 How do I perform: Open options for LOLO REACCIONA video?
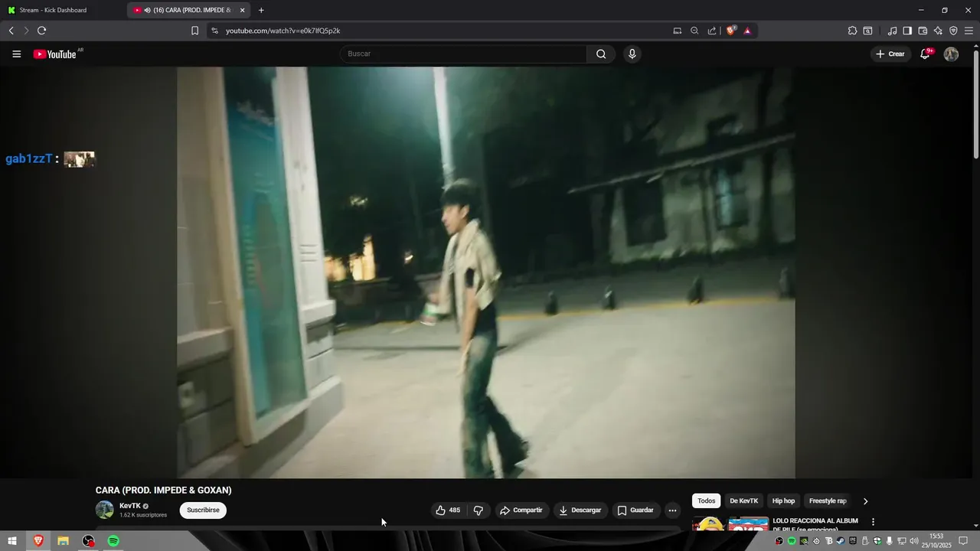[x=873, y=522]
